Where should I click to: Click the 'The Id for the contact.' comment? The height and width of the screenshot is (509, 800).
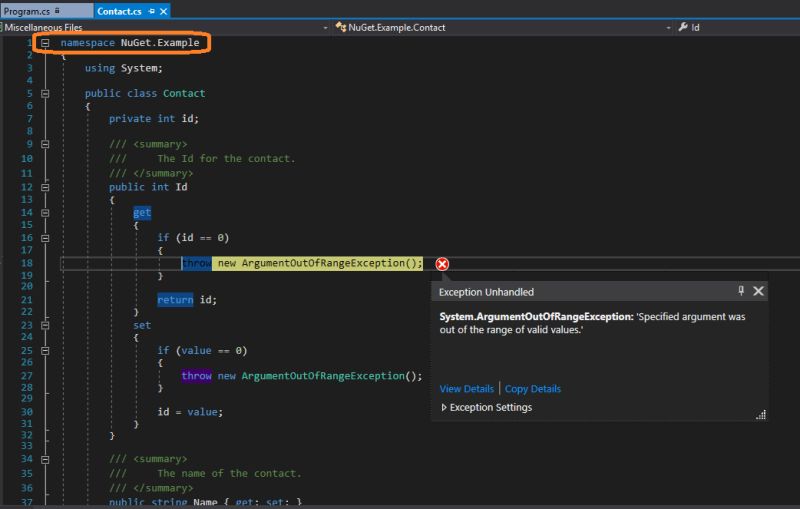(x=226, y=159)
